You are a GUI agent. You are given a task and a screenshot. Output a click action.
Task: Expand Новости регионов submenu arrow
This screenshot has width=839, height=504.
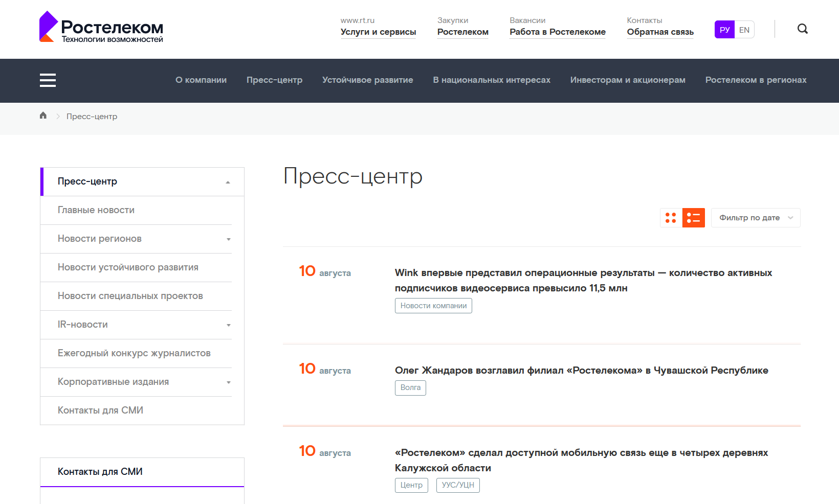(x=229, y=239)
